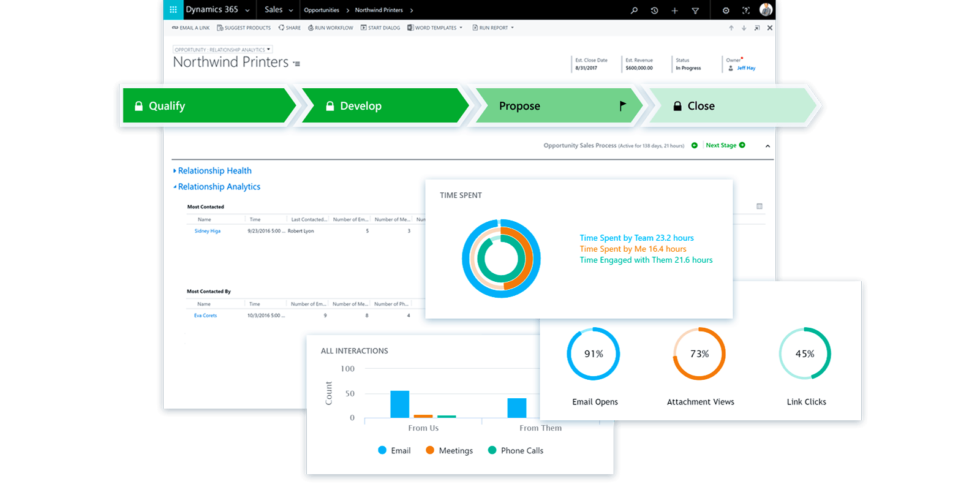The width and height of the screenshot is (980, 495).
Task: Open the user profile avatar
Action: tap(766, 10)
